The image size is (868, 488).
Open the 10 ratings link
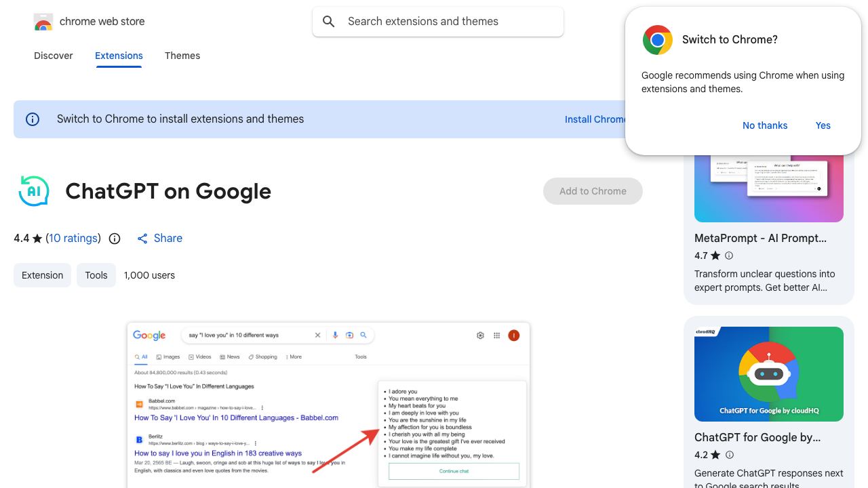73,239
